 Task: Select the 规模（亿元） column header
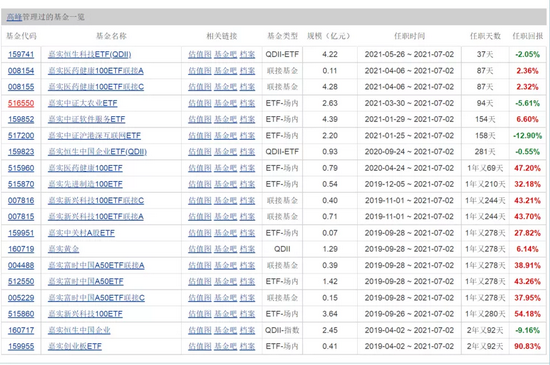pyautogui.click(x=329, y=36)
